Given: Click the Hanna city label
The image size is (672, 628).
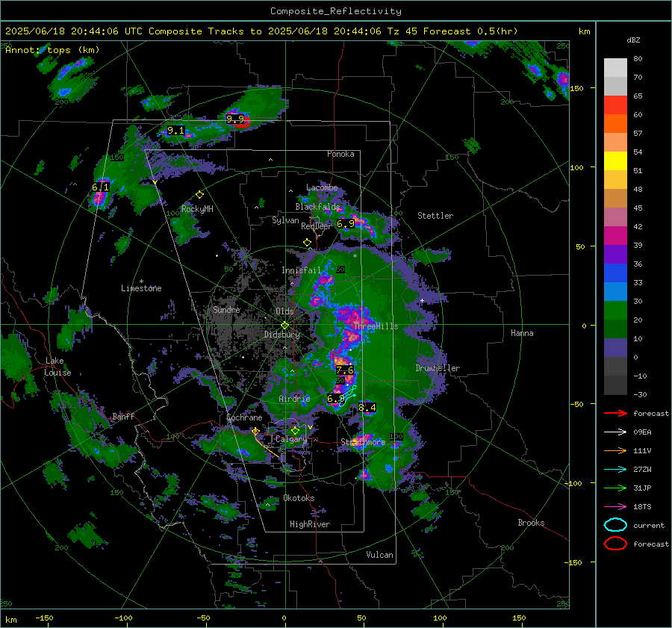Looking at the screenshot, I should click(x=522, y=333).
